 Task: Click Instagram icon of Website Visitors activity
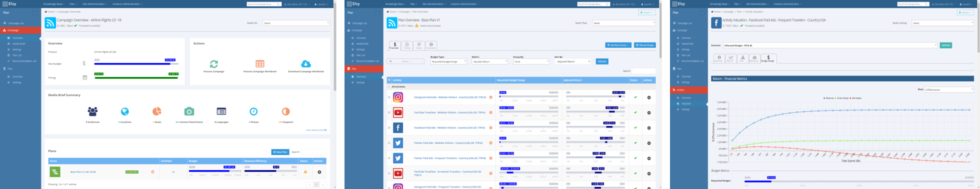(398, 97)
